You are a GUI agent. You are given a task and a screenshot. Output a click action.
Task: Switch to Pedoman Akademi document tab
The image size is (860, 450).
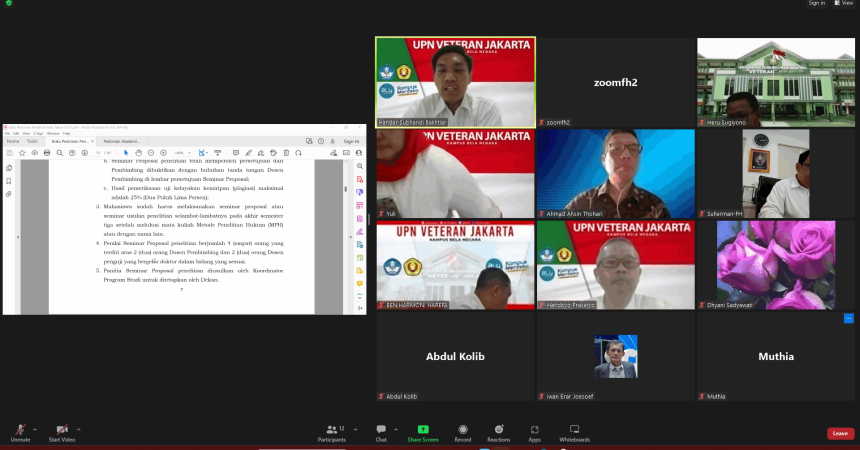coord(121,141)
